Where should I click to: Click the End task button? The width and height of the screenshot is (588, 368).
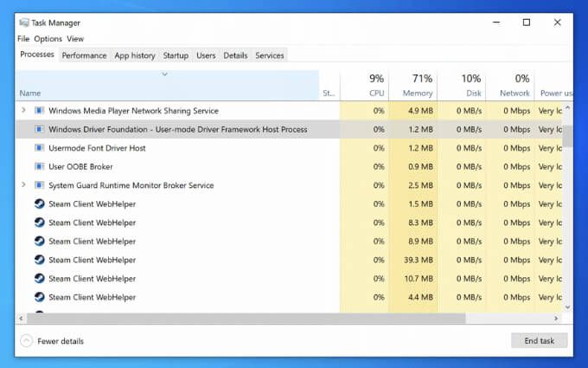tap(539, 340)
